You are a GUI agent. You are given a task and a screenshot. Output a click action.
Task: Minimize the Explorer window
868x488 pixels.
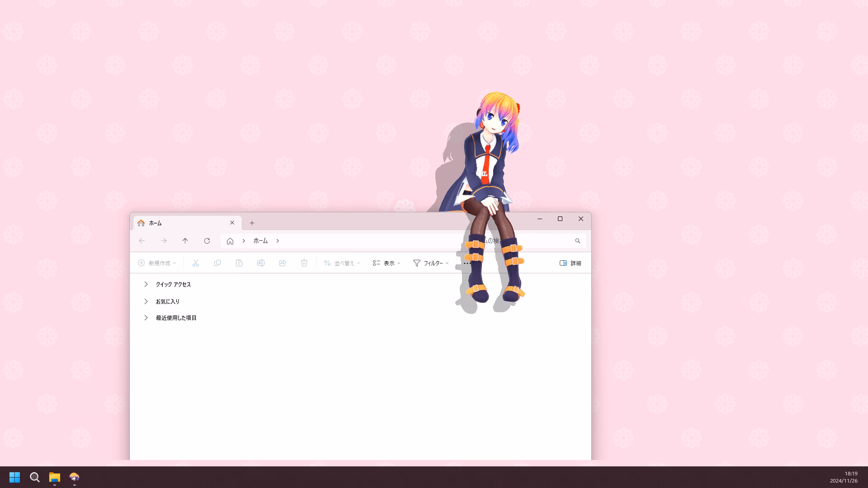[539, 219]
